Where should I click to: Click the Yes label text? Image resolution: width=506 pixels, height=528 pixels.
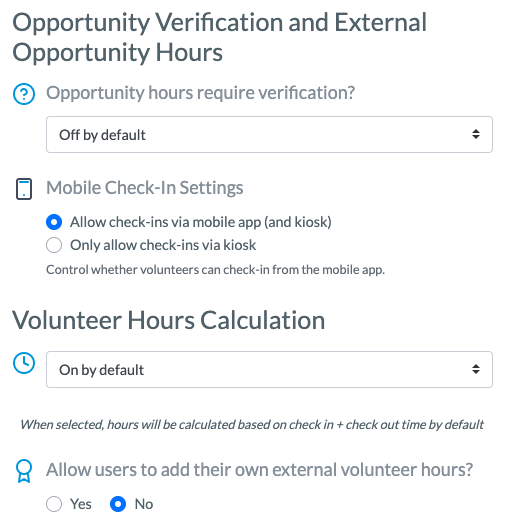click(x=81, y=504)
